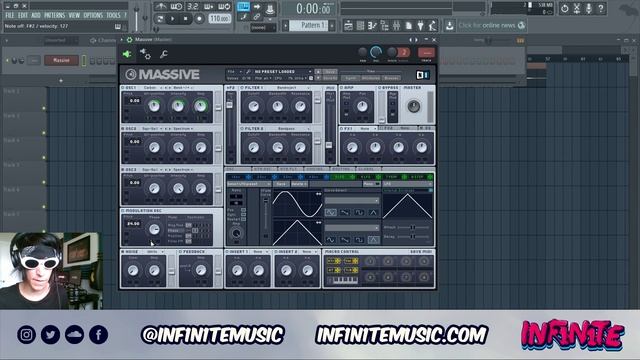
Task: Toggle the countdown before recording icon
Action: (192, 7)
